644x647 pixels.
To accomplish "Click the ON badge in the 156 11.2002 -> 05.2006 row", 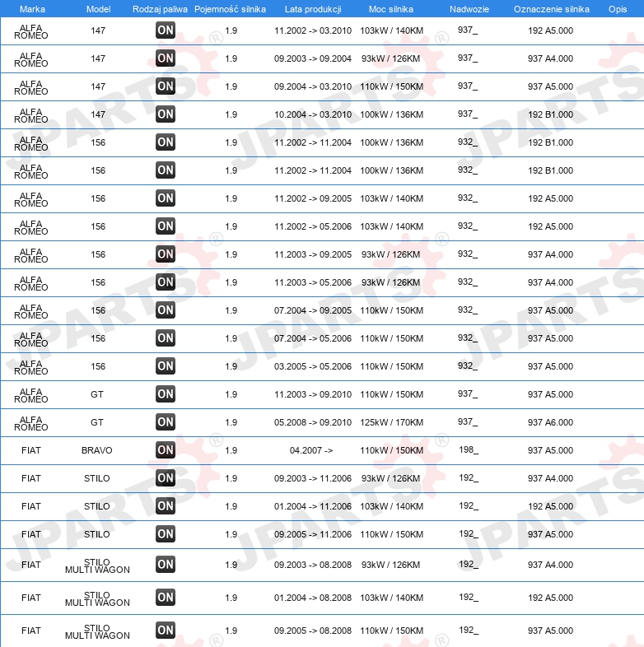I will point(166,226).
